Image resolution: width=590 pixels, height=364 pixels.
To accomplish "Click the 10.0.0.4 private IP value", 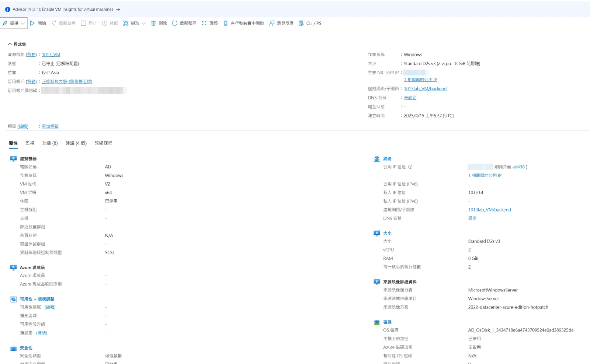I will (476, 192).
